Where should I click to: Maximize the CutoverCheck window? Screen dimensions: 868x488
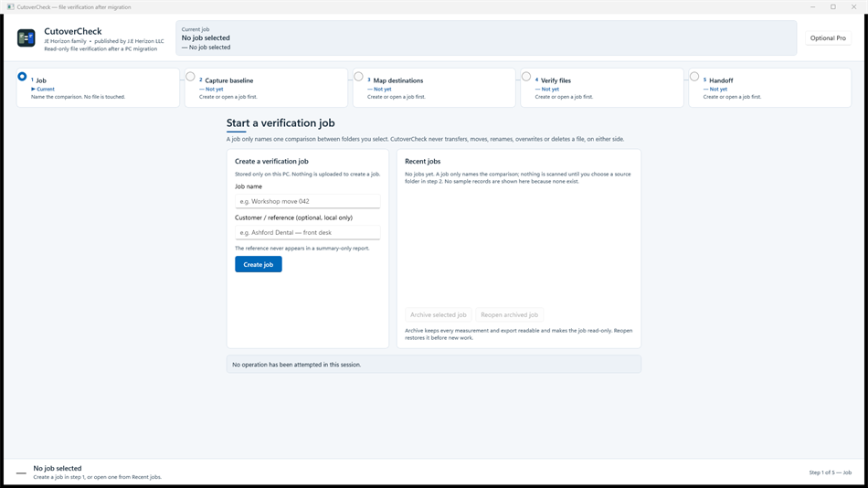pyautogui.click(x=833, y=7)
